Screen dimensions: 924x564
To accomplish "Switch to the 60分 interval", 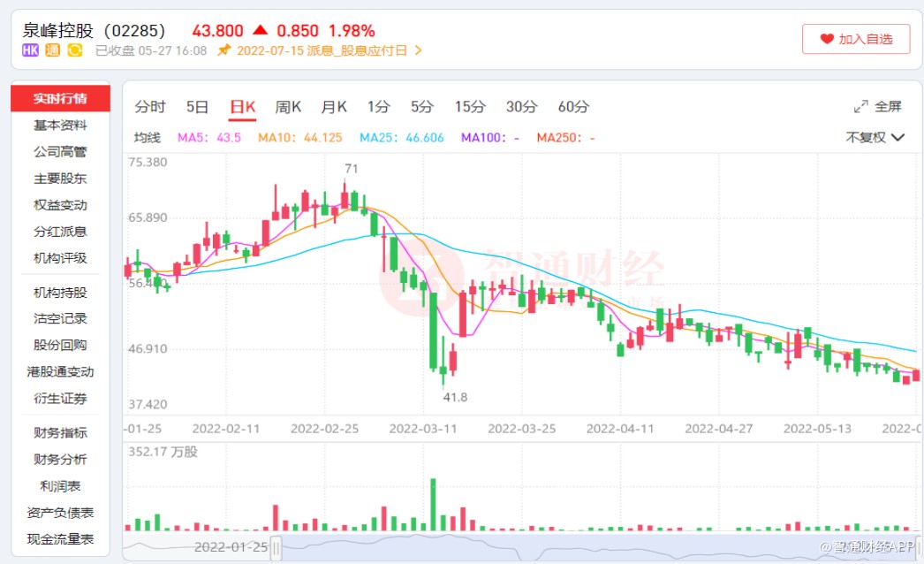I will (573, 107).
